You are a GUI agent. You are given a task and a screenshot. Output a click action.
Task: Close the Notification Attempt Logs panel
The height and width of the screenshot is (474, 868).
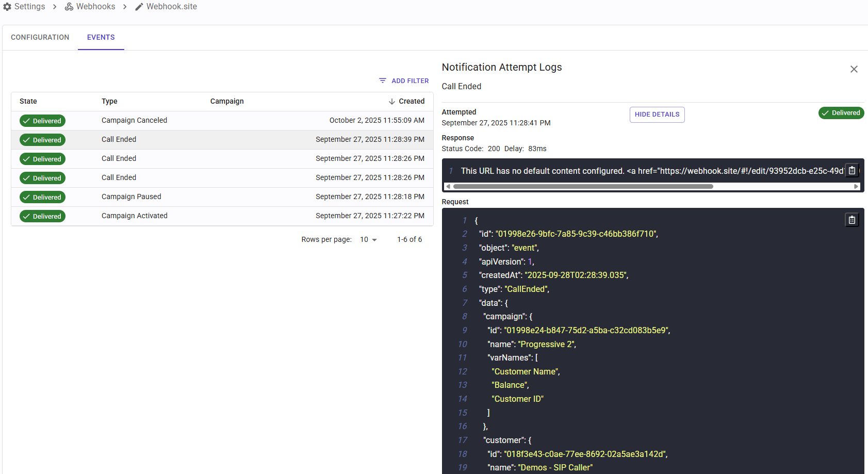click(854, 69)
